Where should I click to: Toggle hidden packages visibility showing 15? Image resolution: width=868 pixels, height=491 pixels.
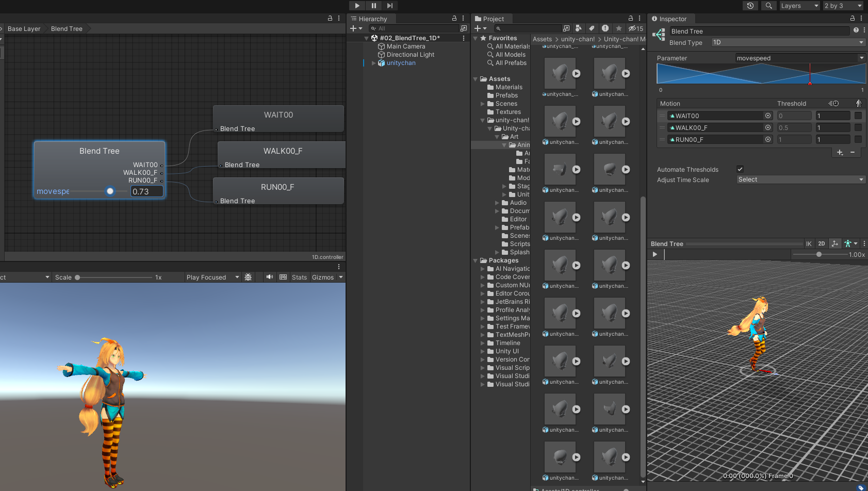click(x=636, y=28)
